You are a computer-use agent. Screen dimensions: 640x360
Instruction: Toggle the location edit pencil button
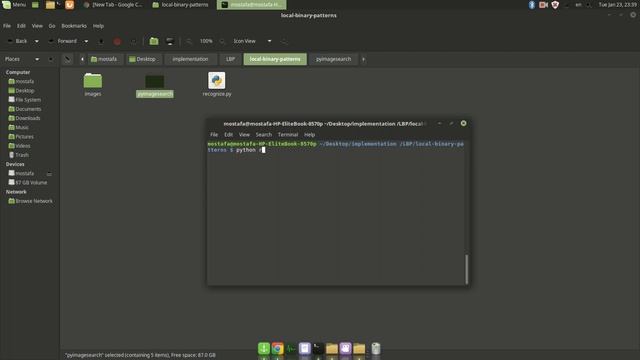coord(67,59)
